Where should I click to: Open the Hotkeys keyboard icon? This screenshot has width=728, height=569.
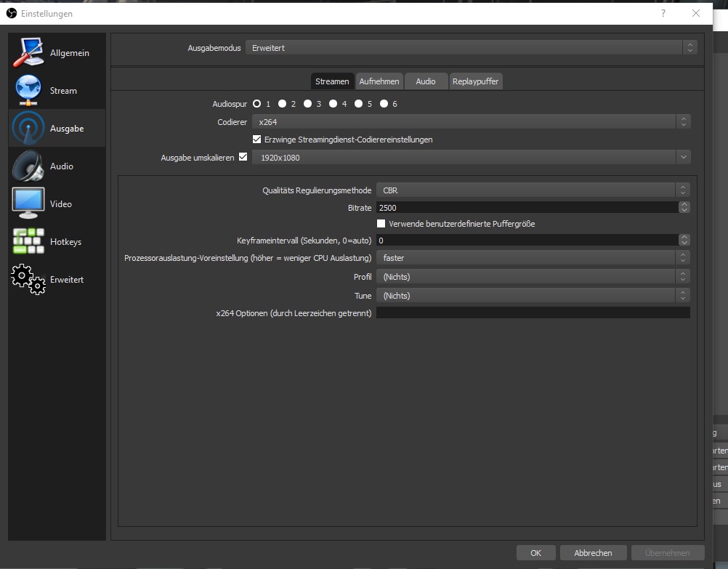point(29,241)
